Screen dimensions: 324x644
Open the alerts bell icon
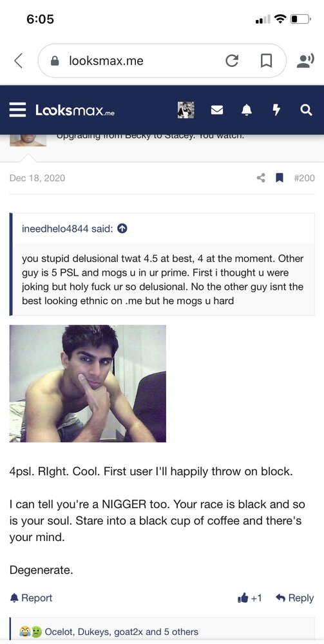247,110
